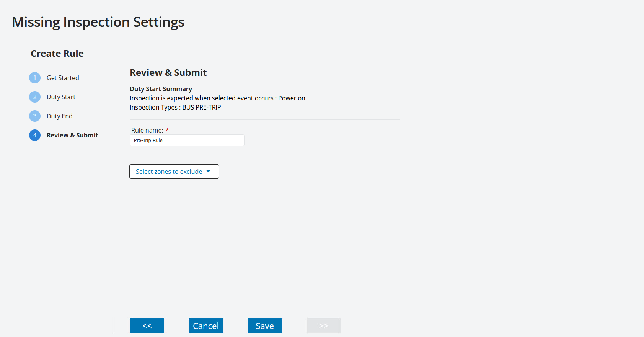Click the "Power on" event summary line
This screenshot has height=337, width=644.
click(x=217, y=98)
